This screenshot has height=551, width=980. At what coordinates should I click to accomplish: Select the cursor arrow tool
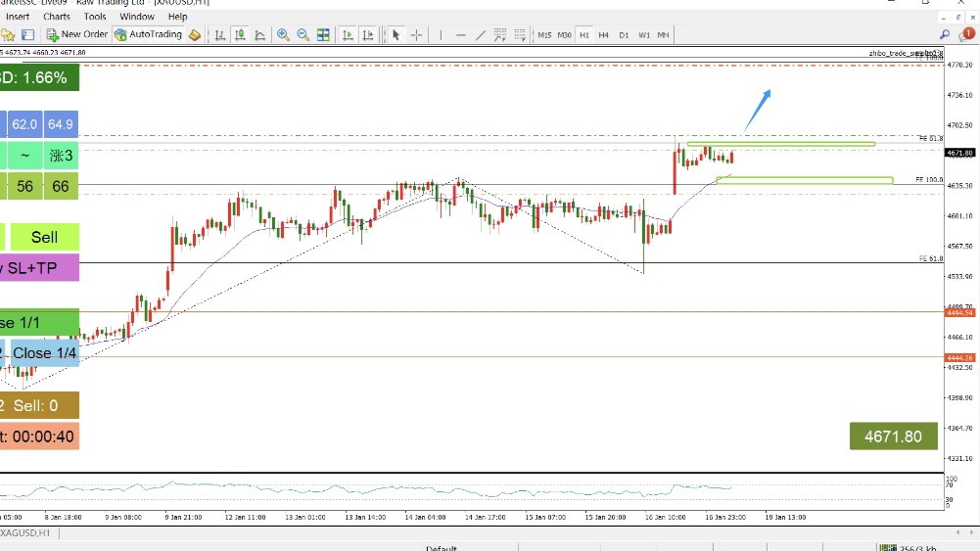coord(396,35)
